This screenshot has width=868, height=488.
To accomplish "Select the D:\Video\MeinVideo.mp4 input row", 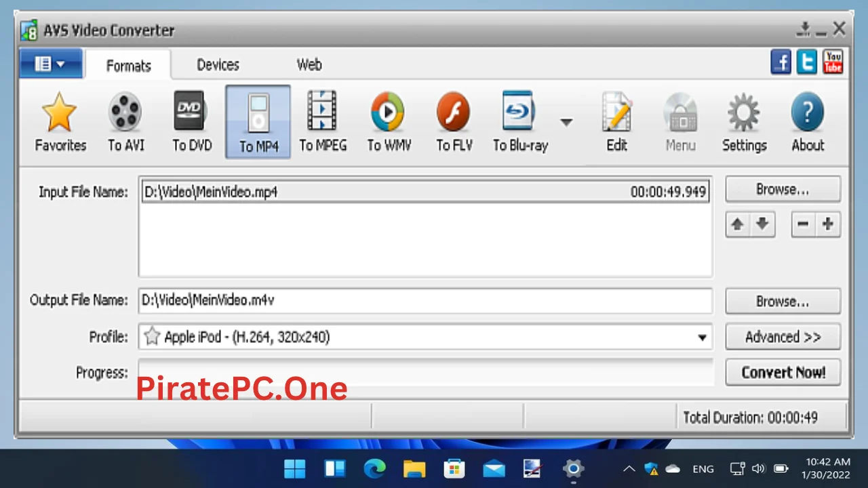I will pyautogui.click(x=425, y=192).
